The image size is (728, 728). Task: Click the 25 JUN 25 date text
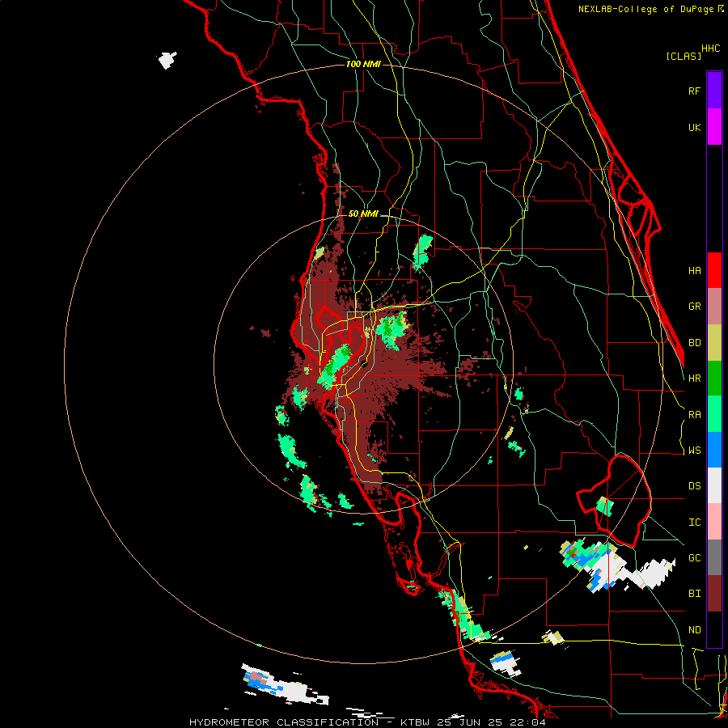(469, 722)
